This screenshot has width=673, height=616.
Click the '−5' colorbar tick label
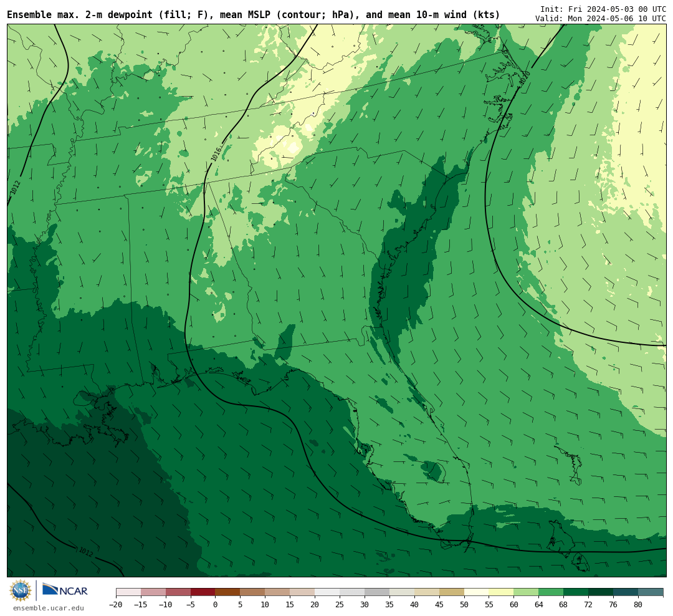pos(191,604)
